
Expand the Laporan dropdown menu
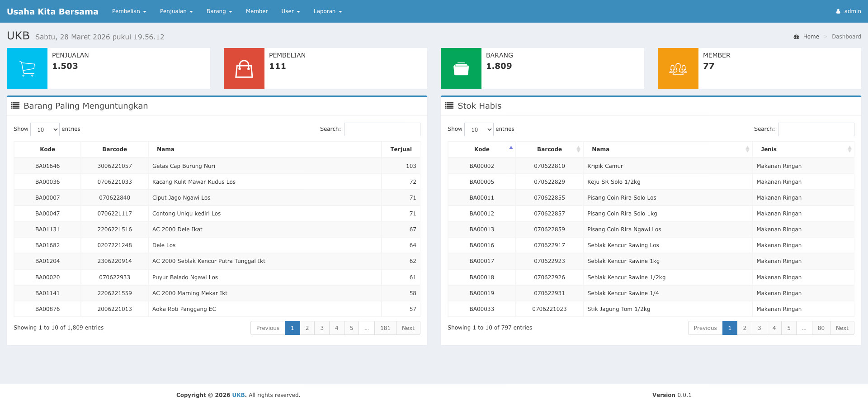[x=328, y=11]
